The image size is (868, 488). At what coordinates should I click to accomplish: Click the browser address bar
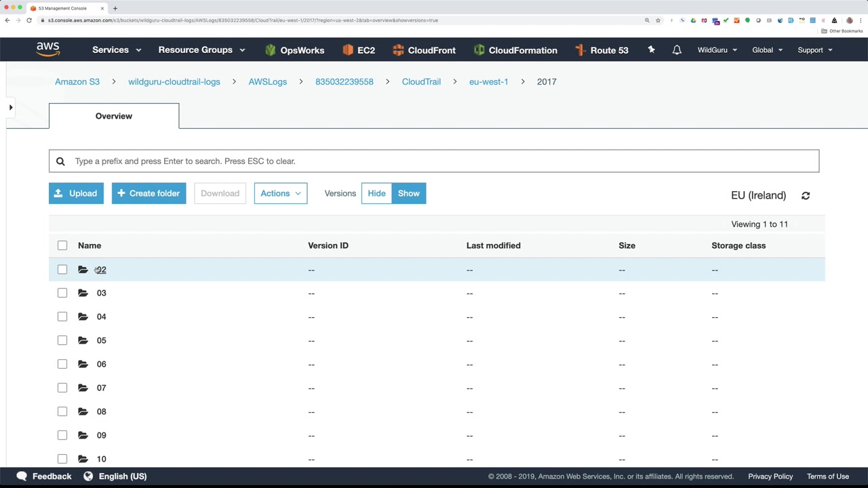coord(339,20)
